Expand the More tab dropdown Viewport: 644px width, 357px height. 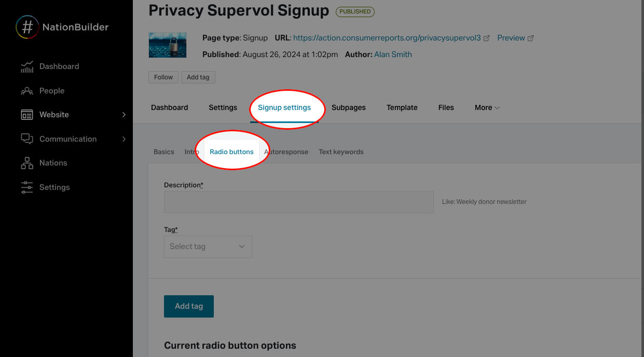click(486, 107)
